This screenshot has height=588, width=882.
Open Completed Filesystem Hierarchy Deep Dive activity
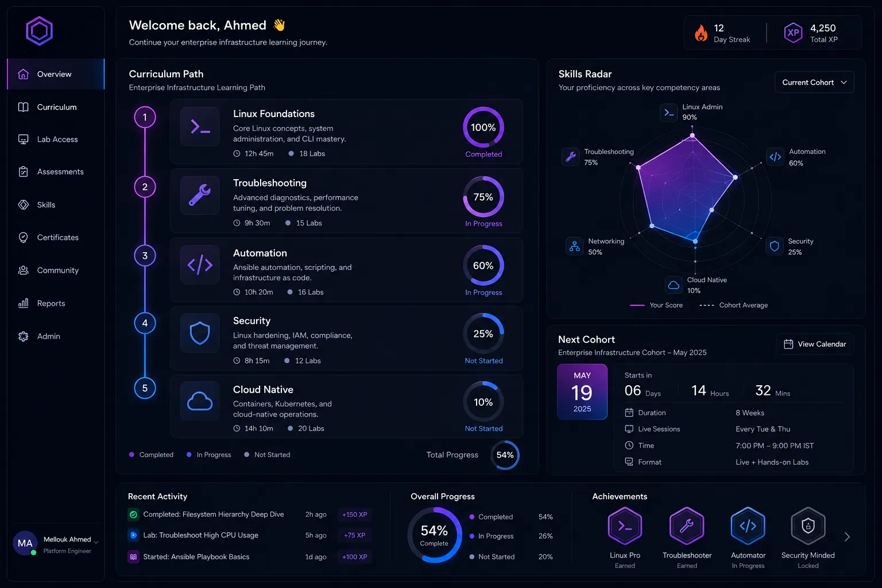pos(214,514)
